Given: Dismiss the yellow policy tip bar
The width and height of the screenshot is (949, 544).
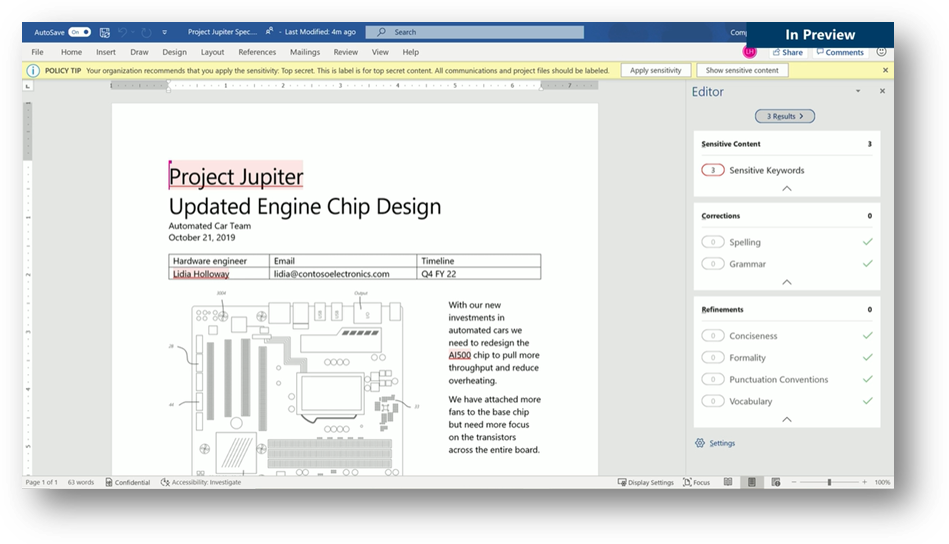Looking at the screenshot, I should click(x=885, y=70).
